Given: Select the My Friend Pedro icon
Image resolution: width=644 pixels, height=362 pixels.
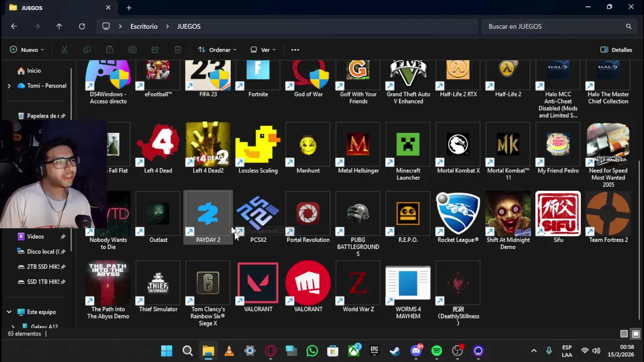Looking at the screenshot, I should coord(558,144).
